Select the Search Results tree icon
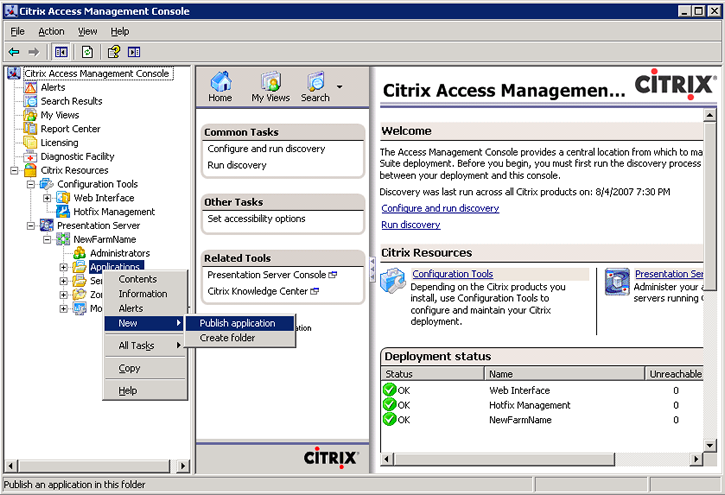 (x=31, y=101)
